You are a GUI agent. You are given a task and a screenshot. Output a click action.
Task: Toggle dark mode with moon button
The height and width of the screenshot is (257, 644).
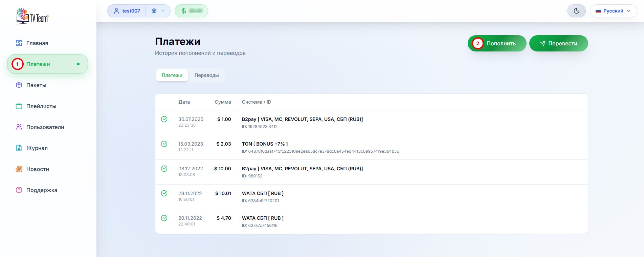click(576, 11)
